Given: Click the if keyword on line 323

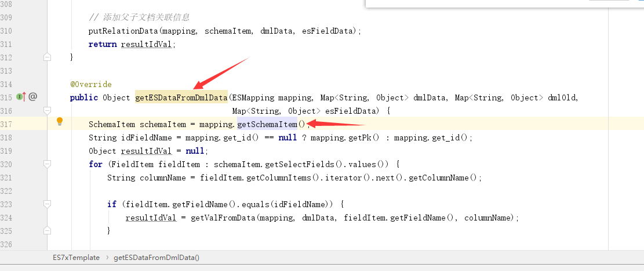Looking at the screenshot, I should tap(112, 204).
